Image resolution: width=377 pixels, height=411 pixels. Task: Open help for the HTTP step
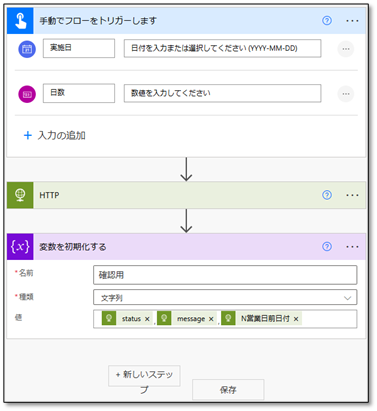click(327, 195)
